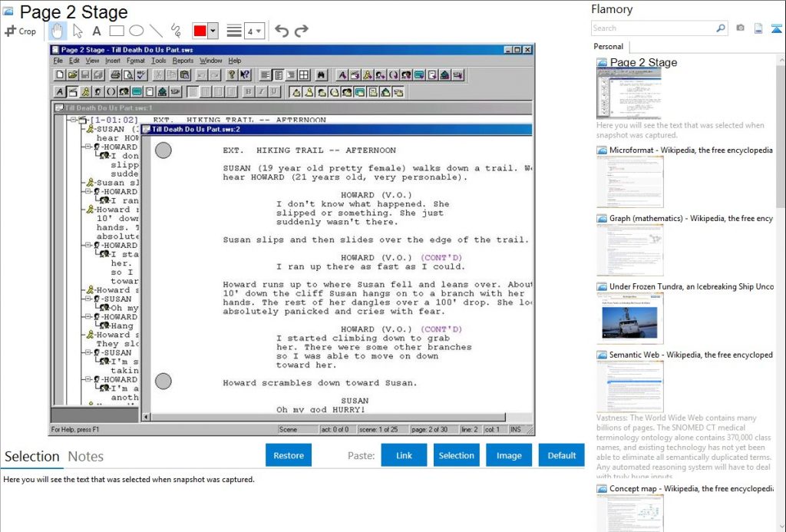Click the document page icon near search
This screenshot has height=532, width=786.
[x=758, y=28]
